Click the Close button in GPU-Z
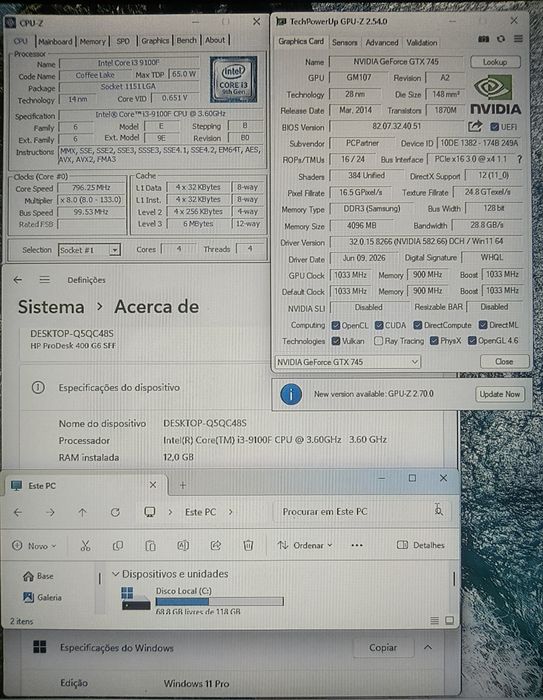The image size is (543, 700). 504,361
